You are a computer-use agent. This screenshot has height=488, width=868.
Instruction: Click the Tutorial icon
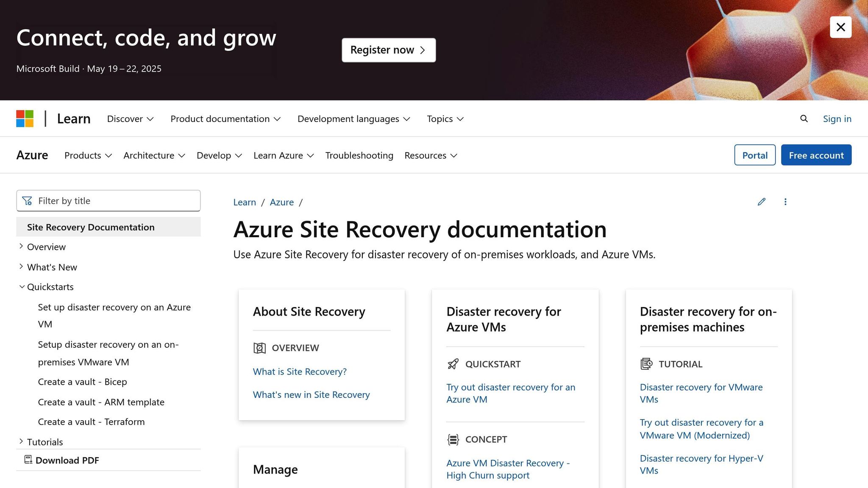[646, 364]
